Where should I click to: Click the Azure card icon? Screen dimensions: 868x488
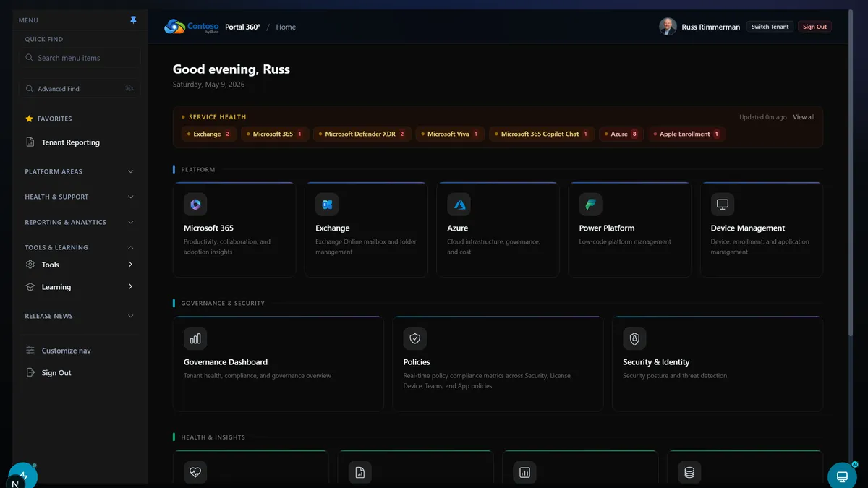(459, 205)
